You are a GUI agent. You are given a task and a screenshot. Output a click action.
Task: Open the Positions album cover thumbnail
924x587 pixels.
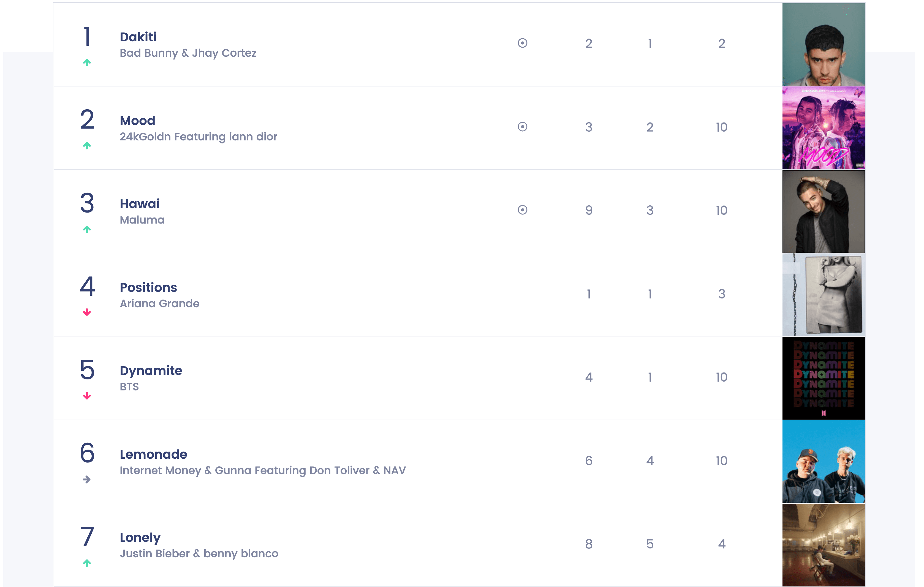tap(824, 295)
